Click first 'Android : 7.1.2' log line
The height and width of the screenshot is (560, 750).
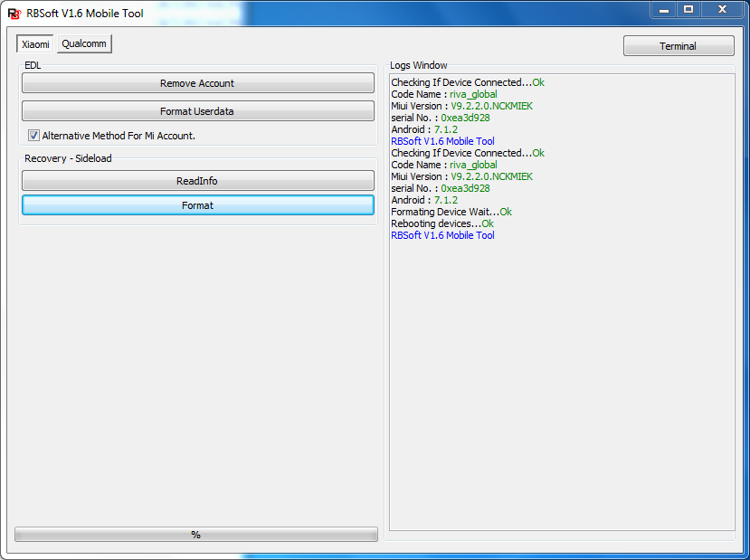point(424,129)
